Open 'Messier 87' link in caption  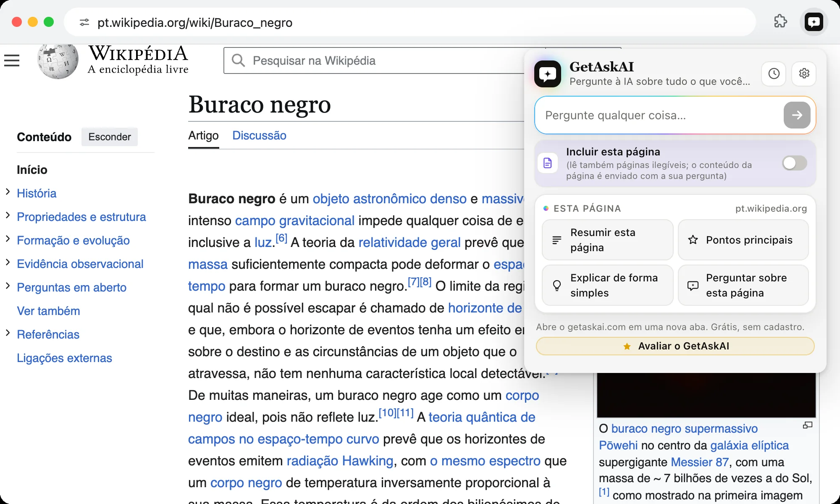click(700, 462)
